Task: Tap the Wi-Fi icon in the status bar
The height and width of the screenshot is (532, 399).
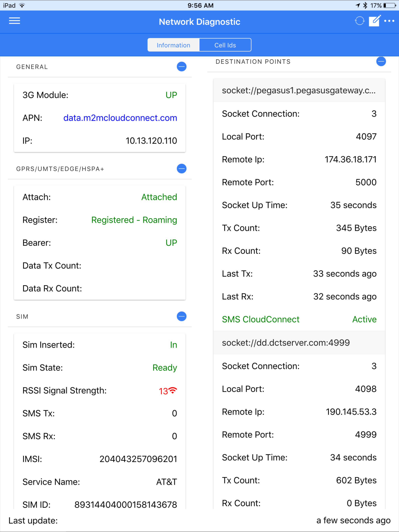Action: (x=22, y=5)
